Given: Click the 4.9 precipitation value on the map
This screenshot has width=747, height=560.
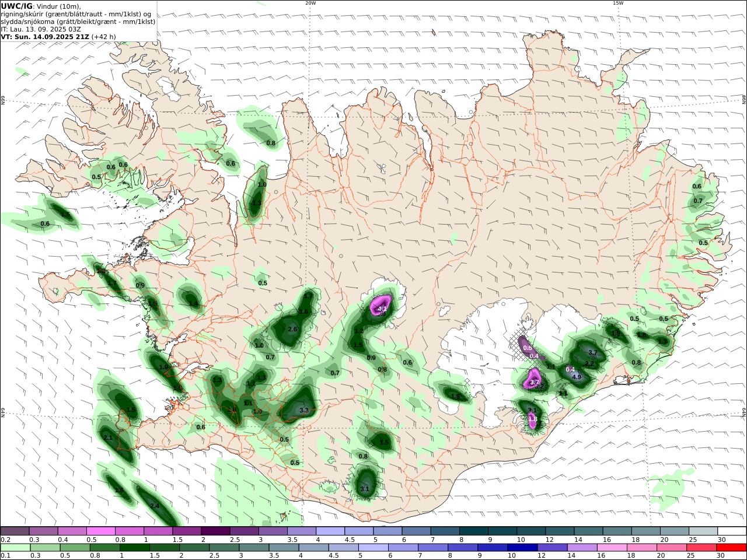Looking at the screenshot, I should (x=577, y=377).
